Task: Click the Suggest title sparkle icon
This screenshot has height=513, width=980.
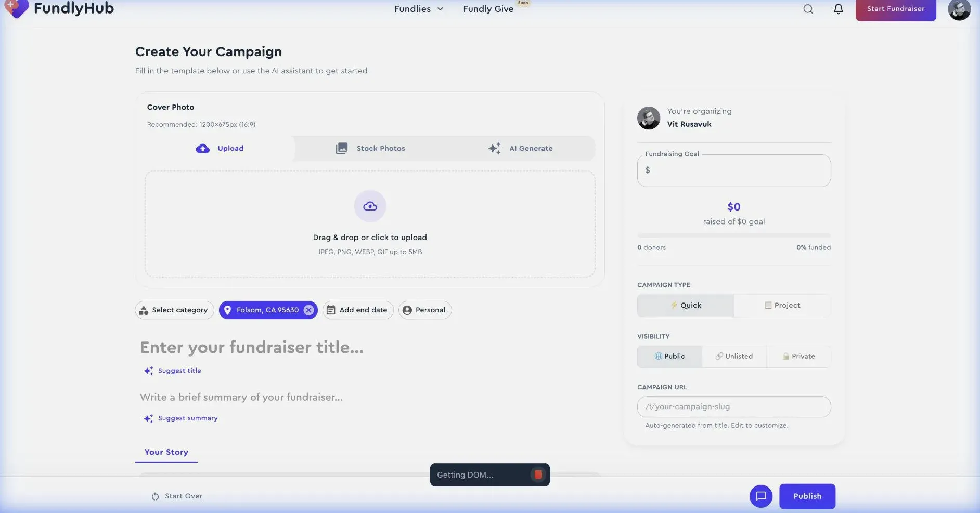Action: click(x=148, y=371)
